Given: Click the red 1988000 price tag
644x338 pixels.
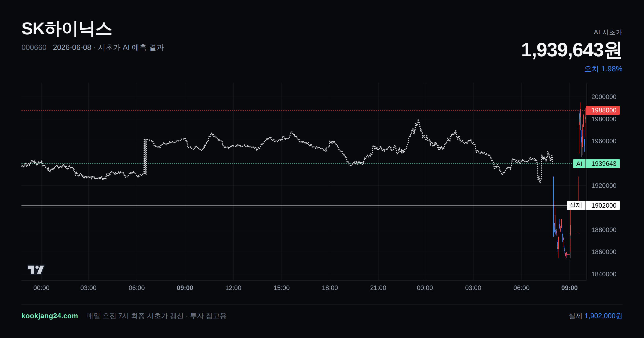Looking at the screenshot, I should tap(603, 110).
